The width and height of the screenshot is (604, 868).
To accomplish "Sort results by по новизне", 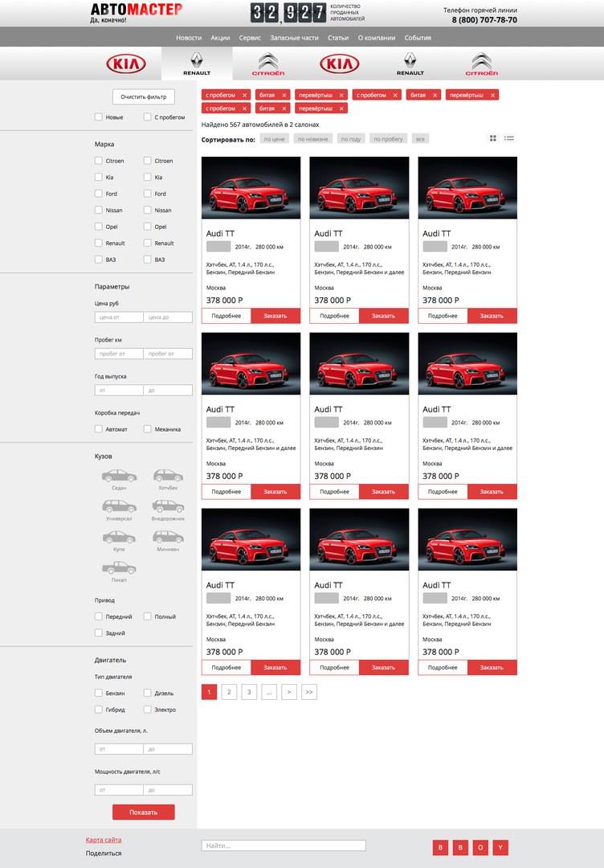I will (x=313, y=139).
